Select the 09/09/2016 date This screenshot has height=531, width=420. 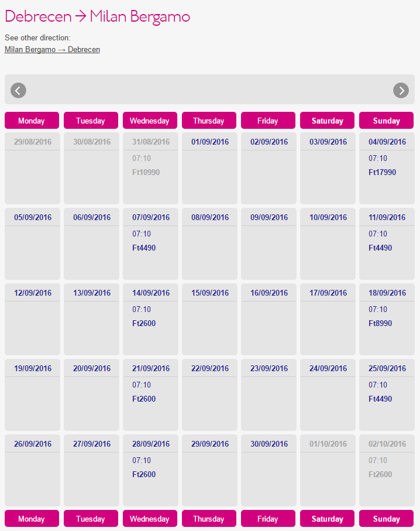coord(269,217)
